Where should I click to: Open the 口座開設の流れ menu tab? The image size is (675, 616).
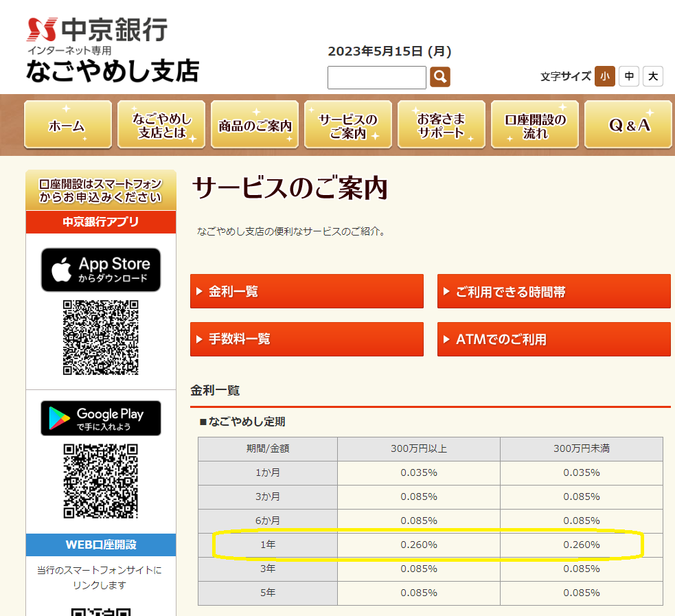pyautogui.click(x=535, y=125)
